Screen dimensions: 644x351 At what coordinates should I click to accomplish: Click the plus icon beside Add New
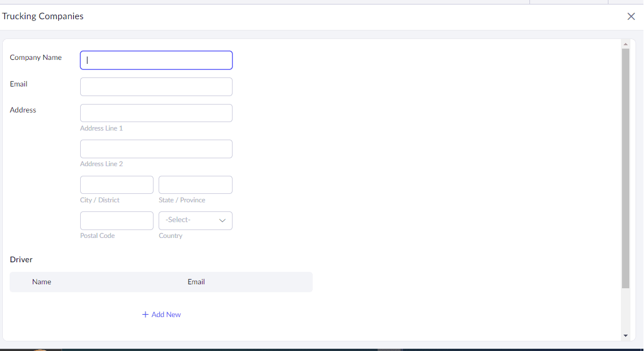[x=145, y=314]
